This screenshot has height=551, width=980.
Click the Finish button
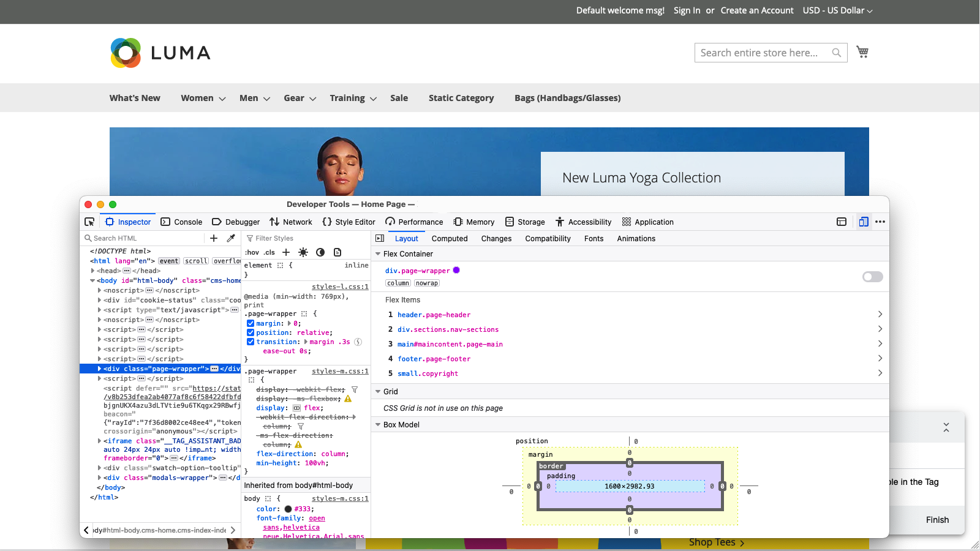937,520
